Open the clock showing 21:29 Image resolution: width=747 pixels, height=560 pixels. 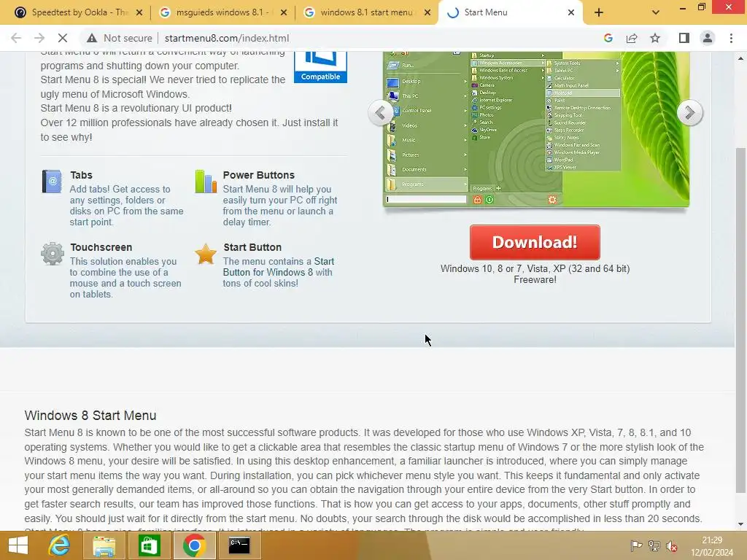(x=712, y=545)
